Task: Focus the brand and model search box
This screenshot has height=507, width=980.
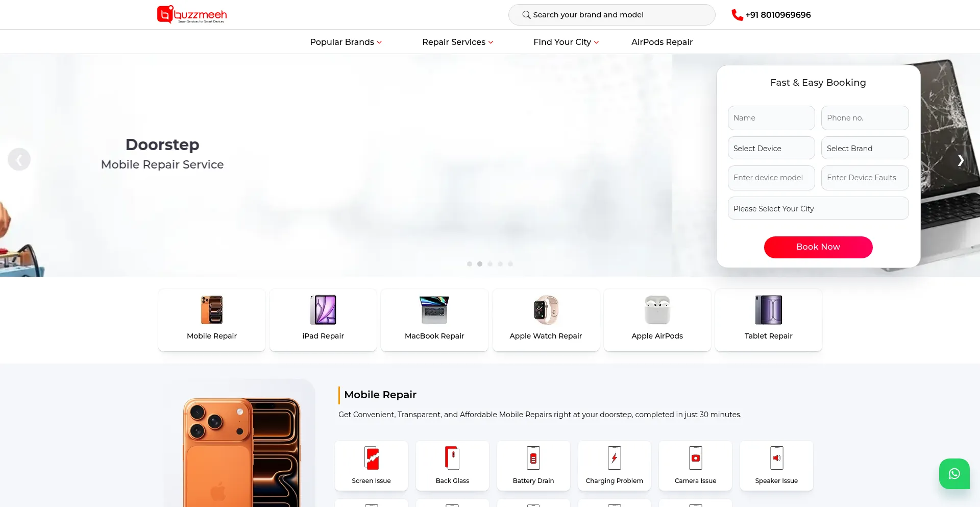Action: [x=612, y=15]
